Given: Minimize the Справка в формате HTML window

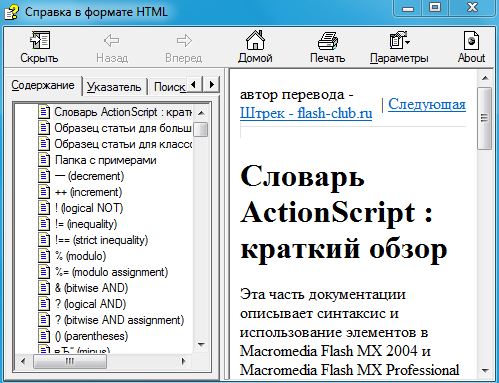Looking at the screenshot, I should tap(408, 8).
